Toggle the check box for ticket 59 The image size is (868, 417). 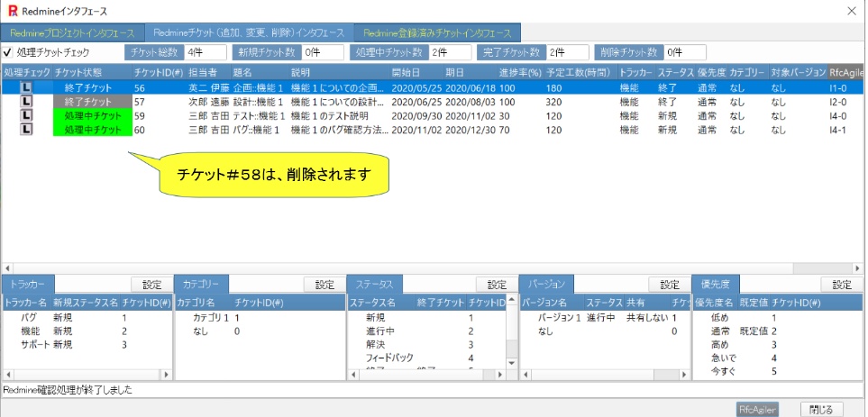(26, 115)
